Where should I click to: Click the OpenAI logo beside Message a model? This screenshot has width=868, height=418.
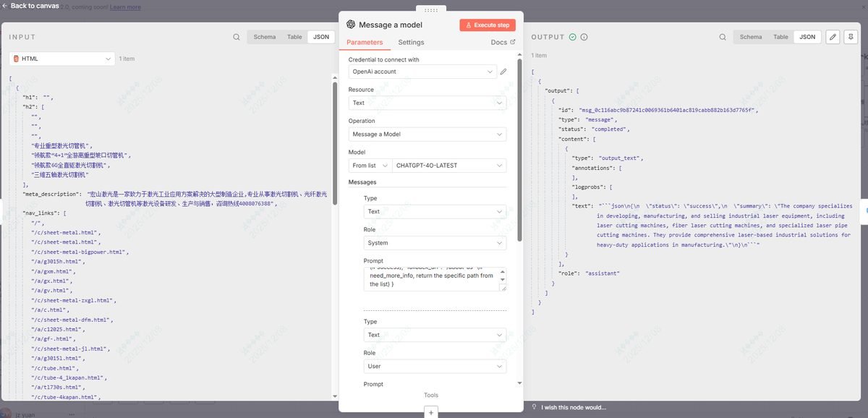point(351,25)
